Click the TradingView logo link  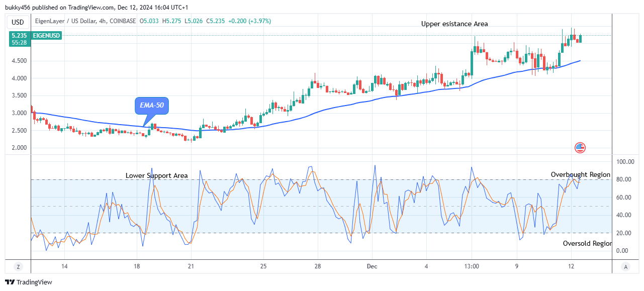[x=29, y=282]
